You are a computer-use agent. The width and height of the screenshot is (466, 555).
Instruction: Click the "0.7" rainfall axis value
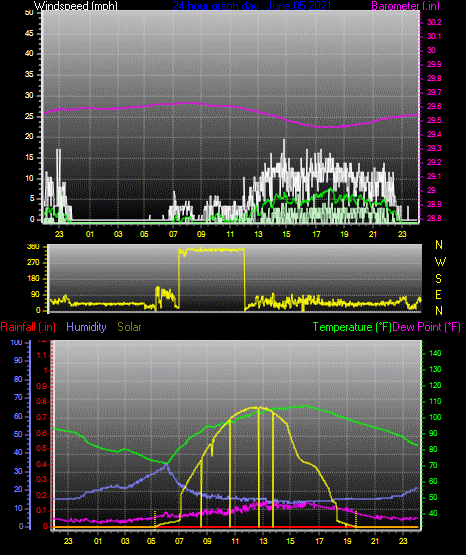point(42,418)
